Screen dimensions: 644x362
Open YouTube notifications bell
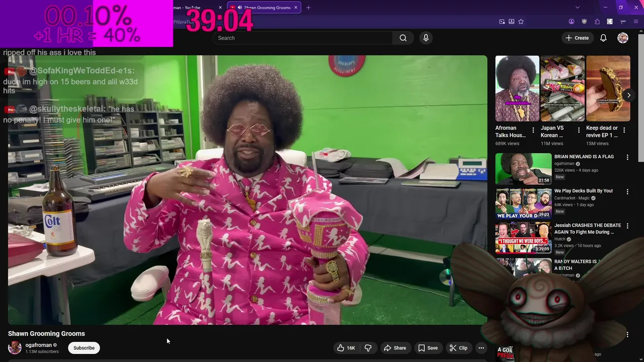603,38
